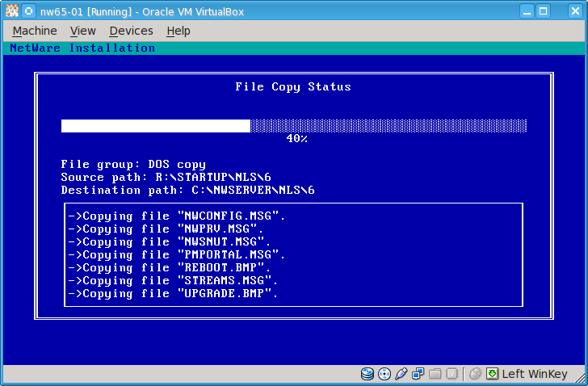
Task: Click the window resize grip corner
Action: (581, 379)
